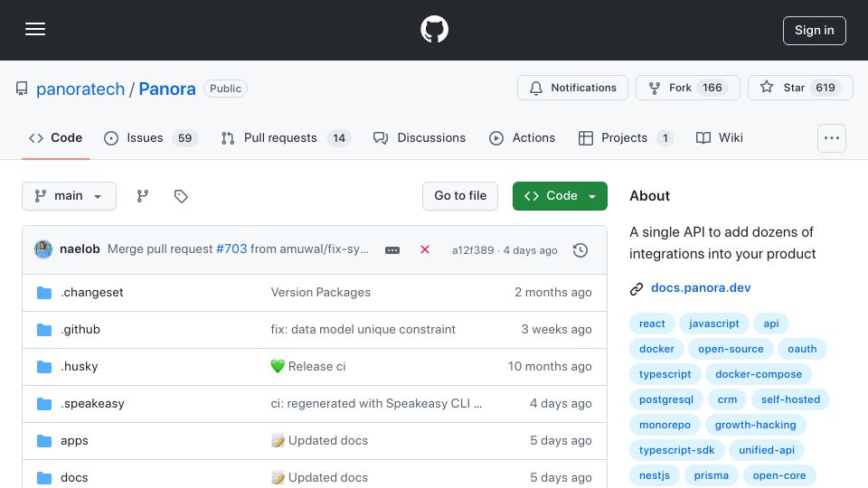
Task: View tags via the tag icon
Action: pos(181,196)
